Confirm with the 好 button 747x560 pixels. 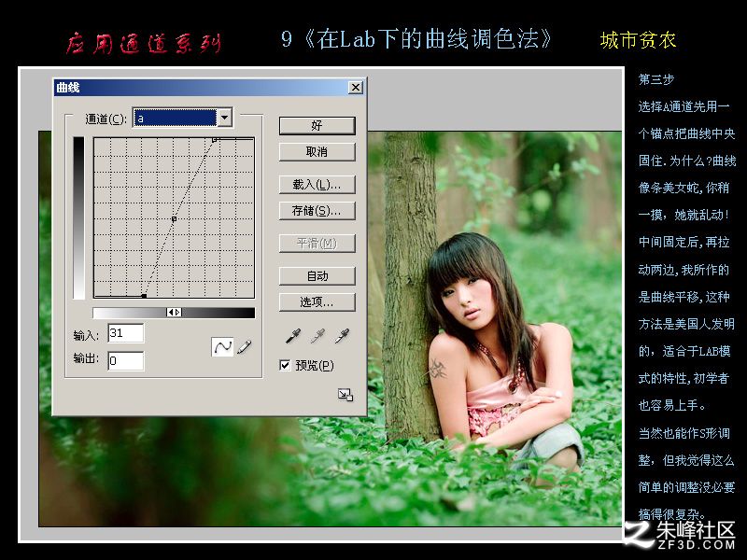(x=317, y=126)
